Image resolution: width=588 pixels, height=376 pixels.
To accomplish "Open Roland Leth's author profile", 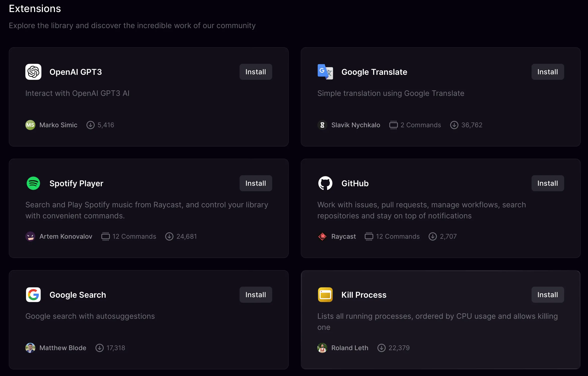I will click(x=349, y=348).
